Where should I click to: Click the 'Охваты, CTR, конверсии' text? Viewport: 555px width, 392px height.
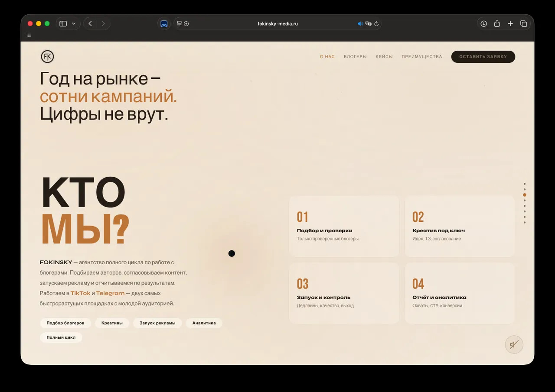coord(437,306)
